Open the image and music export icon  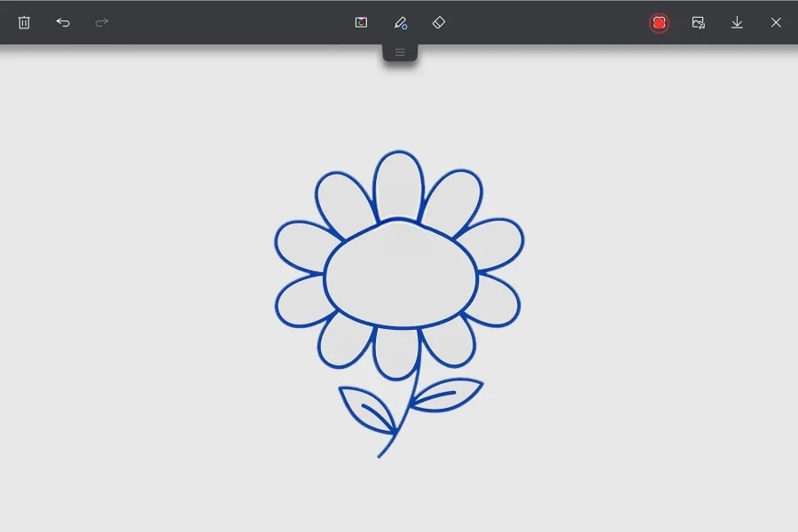click(x=699, y=22)
